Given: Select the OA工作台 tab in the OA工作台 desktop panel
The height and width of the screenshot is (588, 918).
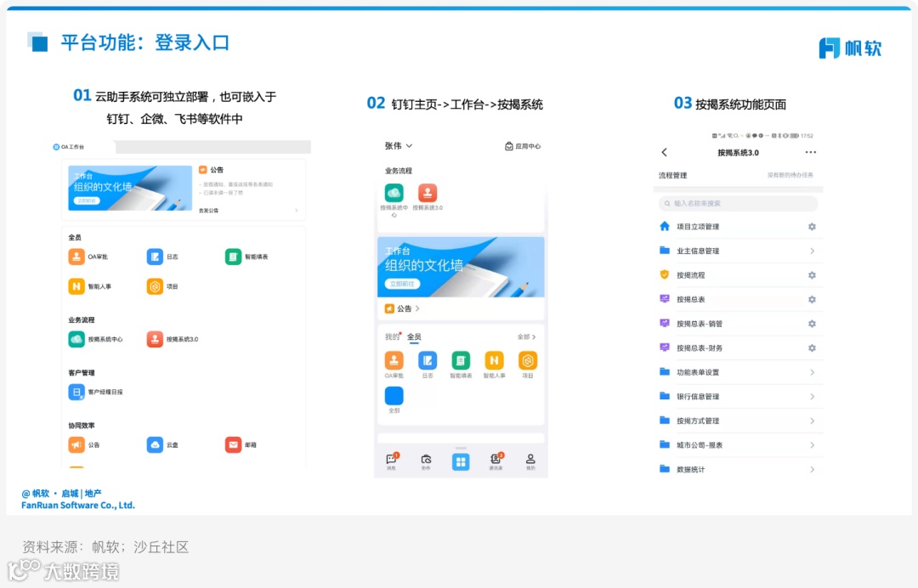Looking at the screenshot, I should pos(69,147).
